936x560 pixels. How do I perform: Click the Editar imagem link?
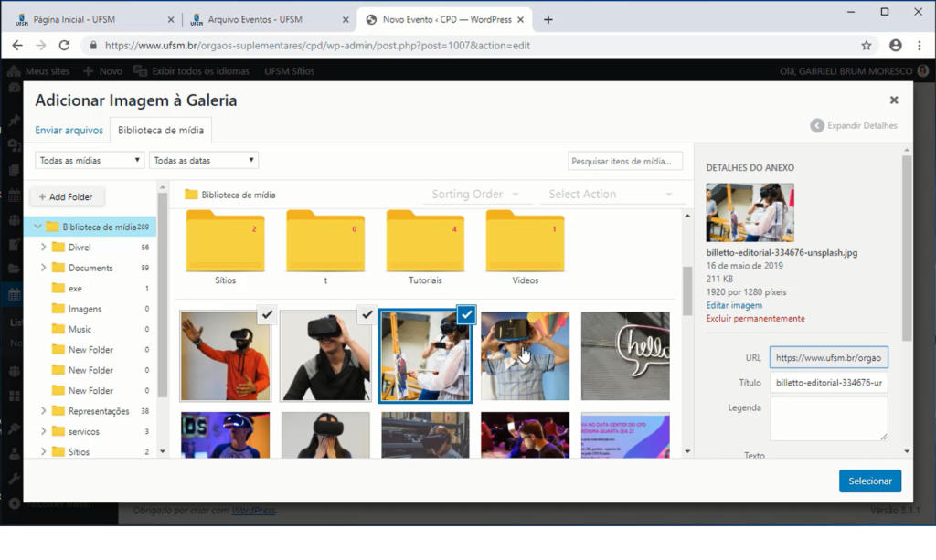click(x=734, y=305)
